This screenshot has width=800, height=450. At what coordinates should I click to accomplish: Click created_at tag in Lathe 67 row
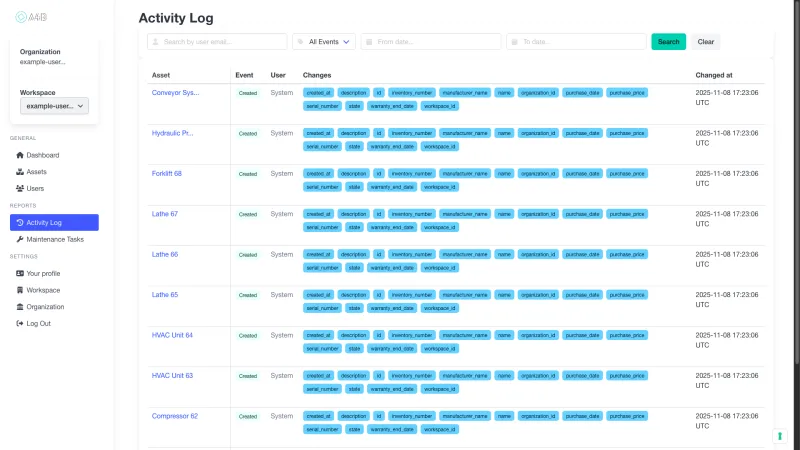[318, 214]
